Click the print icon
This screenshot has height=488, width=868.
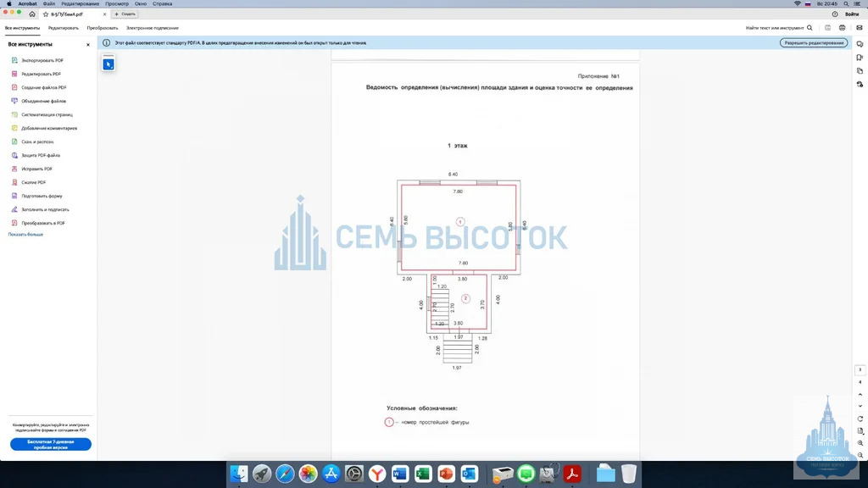pyautogui.click(x=842, y=28)
